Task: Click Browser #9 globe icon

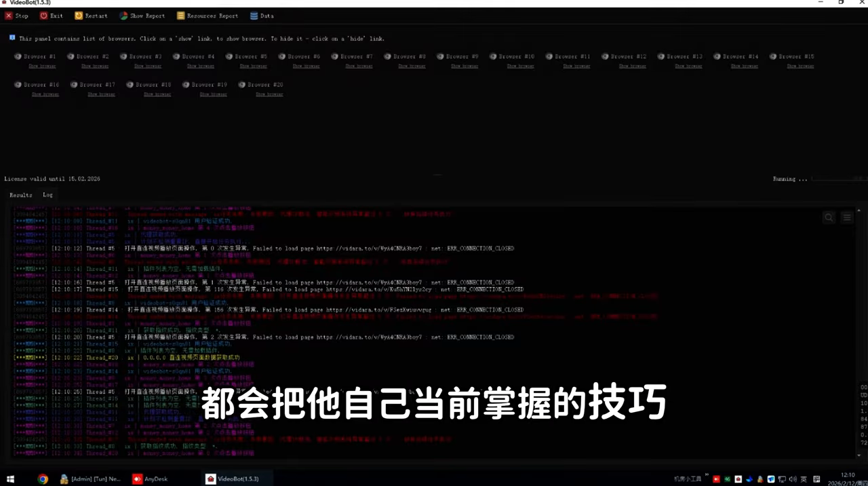Action: (x=441, y=56)
